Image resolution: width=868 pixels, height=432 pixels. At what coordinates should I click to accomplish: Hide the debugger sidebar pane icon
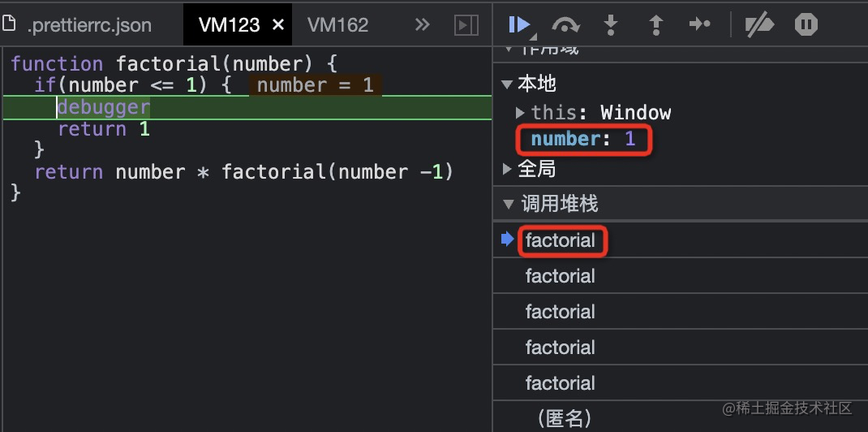point(466,25)
